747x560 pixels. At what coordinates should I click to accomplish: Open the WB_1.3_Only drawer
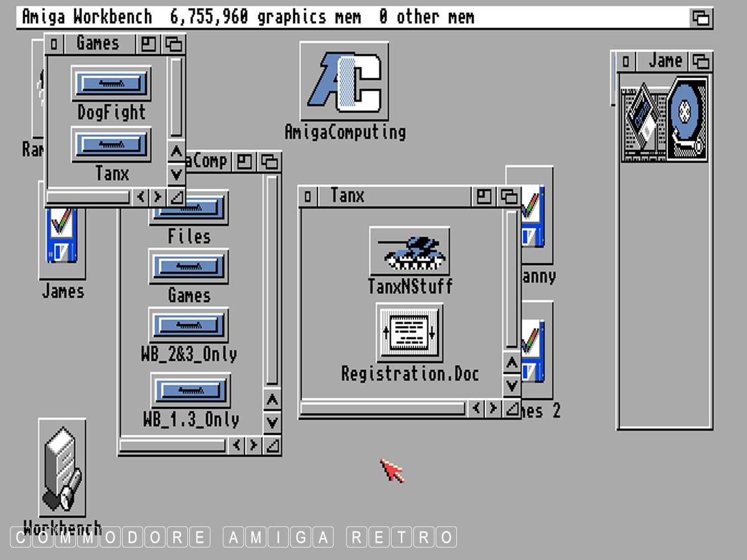tap(190, 390)
